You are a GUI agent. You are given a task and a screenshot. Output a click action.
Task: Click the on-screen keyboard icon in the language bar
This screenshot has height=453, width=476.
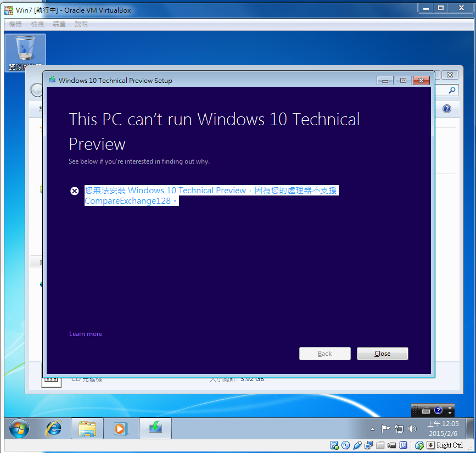tap(426, 411)
